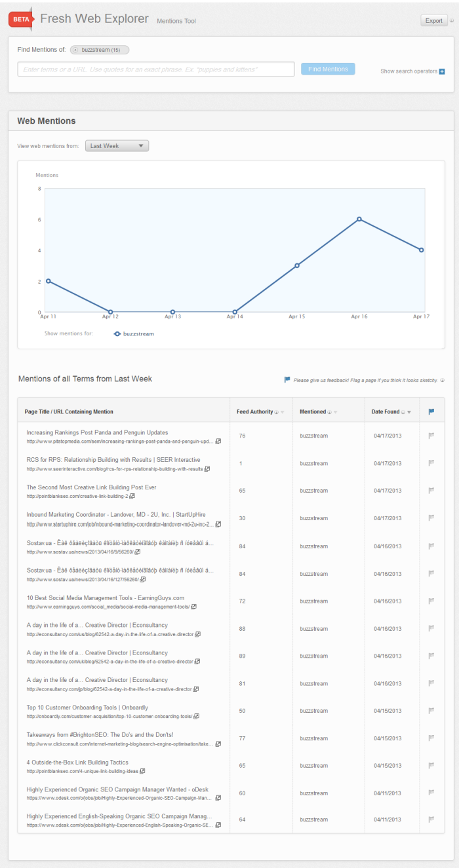Open external link icon for Inbound Marketing Coordinator row
This screenshot has height=868, width=459.
[x=218, y=524]
